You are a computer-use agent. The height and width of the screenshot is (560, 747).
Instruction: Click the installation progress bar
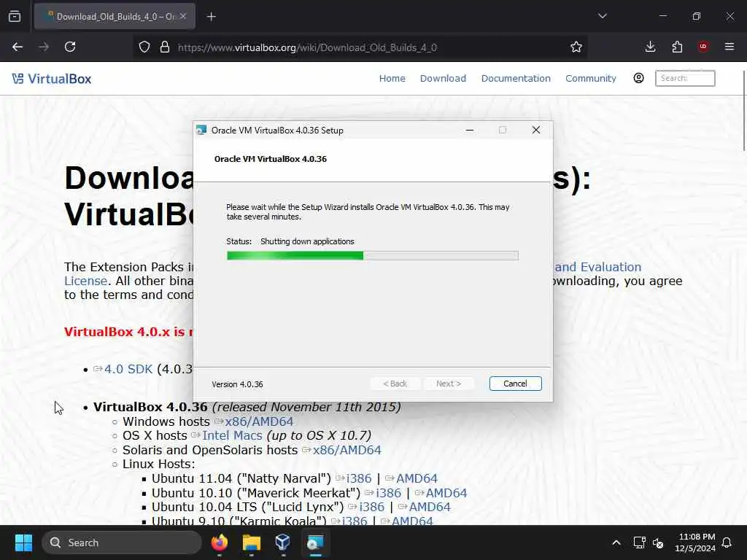[x=373, y=256]
